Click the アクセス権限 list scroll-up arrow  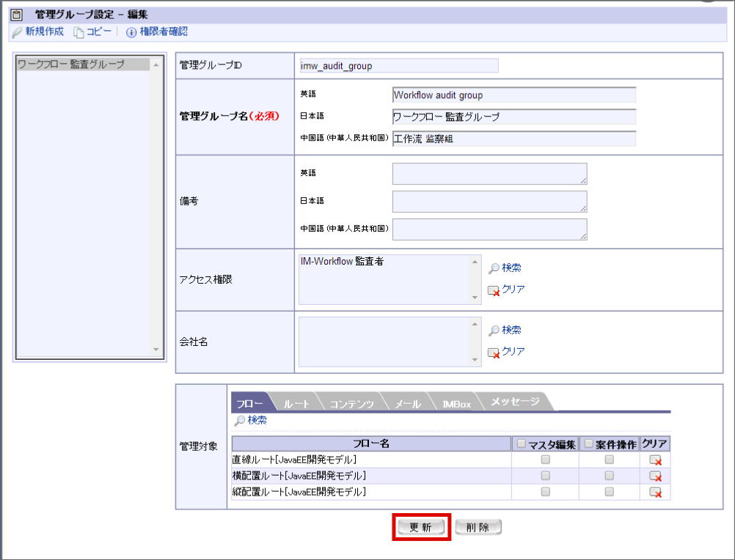475,262
